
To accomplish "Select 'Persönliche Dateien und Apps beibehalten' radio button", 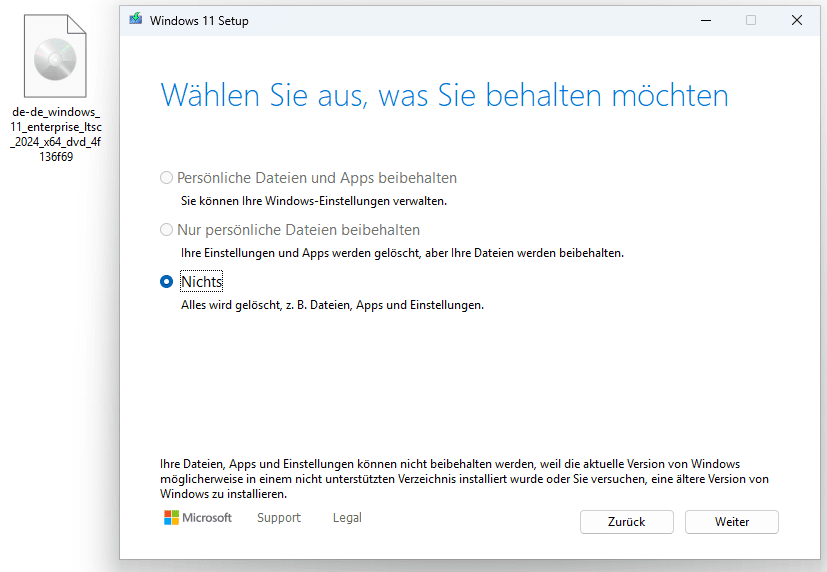I will [166, 178].
